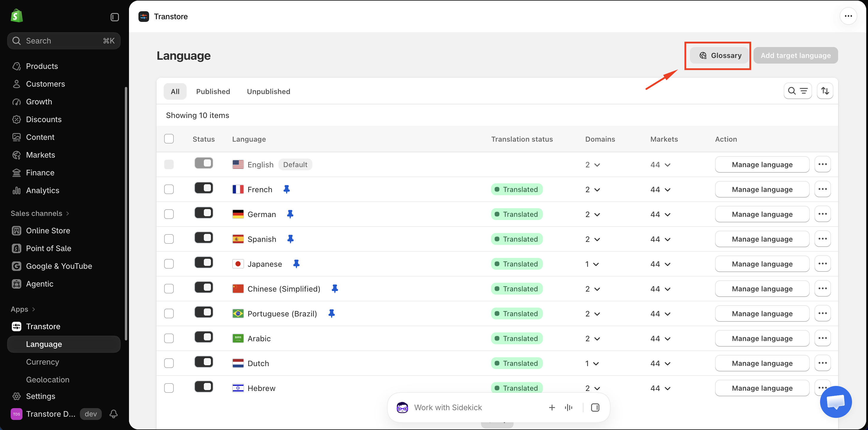Screen dimensions: 868x430
Task: Expand Apps section in sidebar
Action: pyautogui.click(x=23, y=309)
